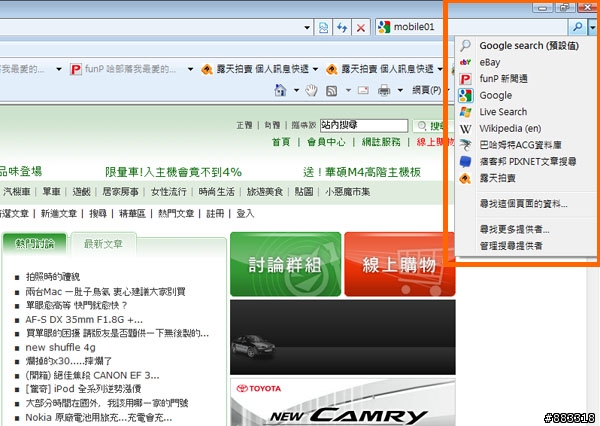Viewport: 600px width, 426px height.
Task: Open 汽機車 category in nav bar
Action: (16, 191)
